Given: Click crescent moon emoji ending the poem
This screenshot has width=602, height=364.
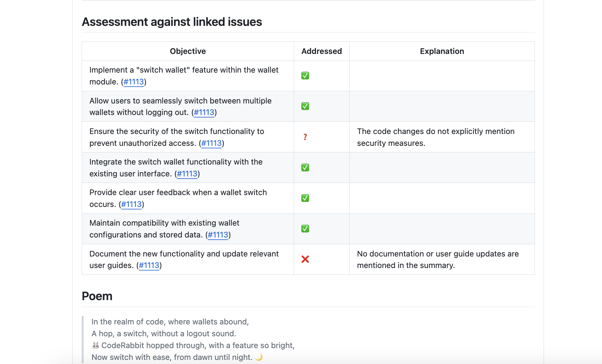Looking at the screenshot, I should (259, 357).
